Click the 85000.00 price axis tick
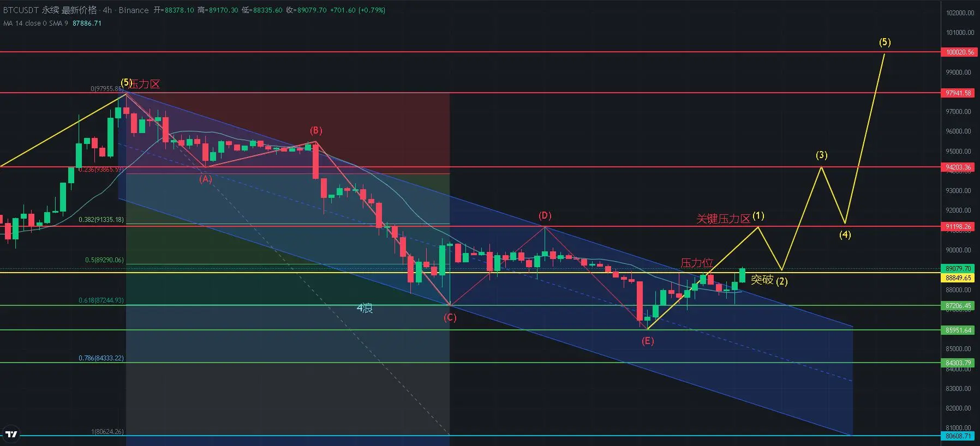This screenshot has height=446, width=980. pyautogui.click(x=959, y=349)
